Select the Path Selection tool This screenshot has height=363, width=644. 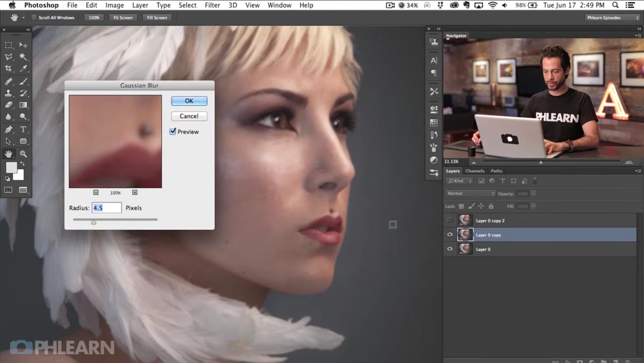coord(9,141)
